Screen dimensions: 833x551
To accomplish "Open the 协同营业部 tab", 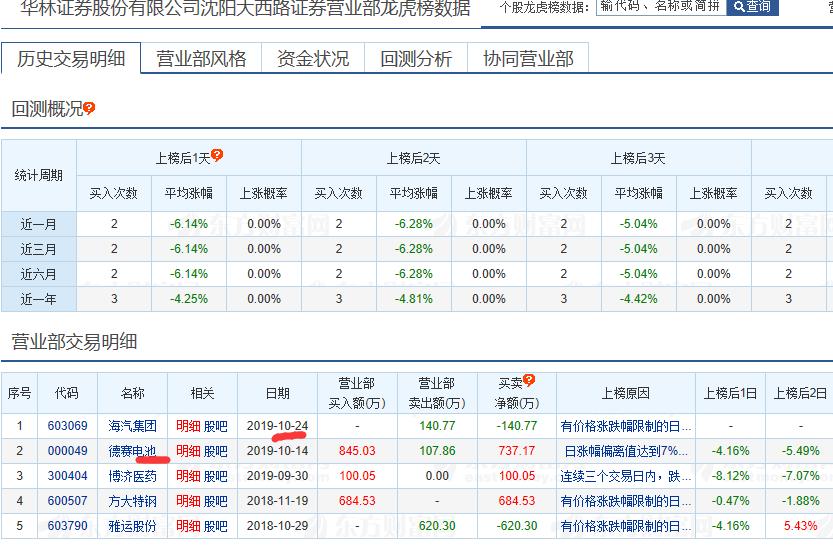I will 528,58.
